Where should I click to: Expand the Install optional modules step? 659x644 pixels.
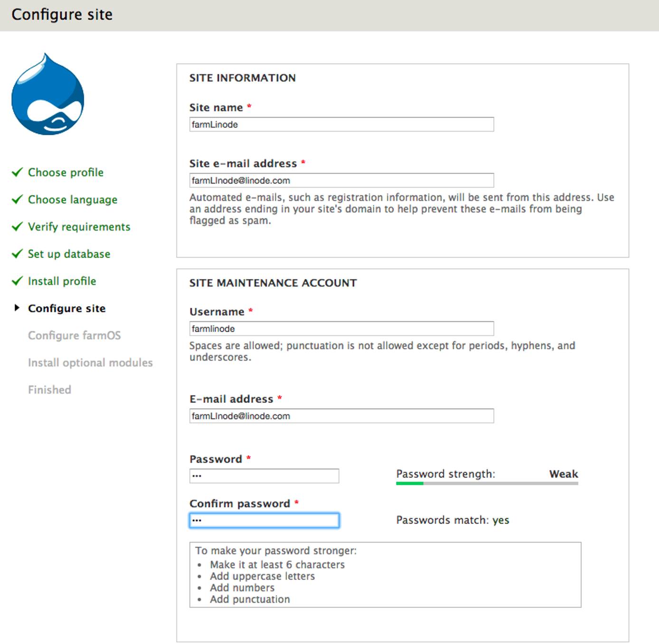click(x=90, y=363)
